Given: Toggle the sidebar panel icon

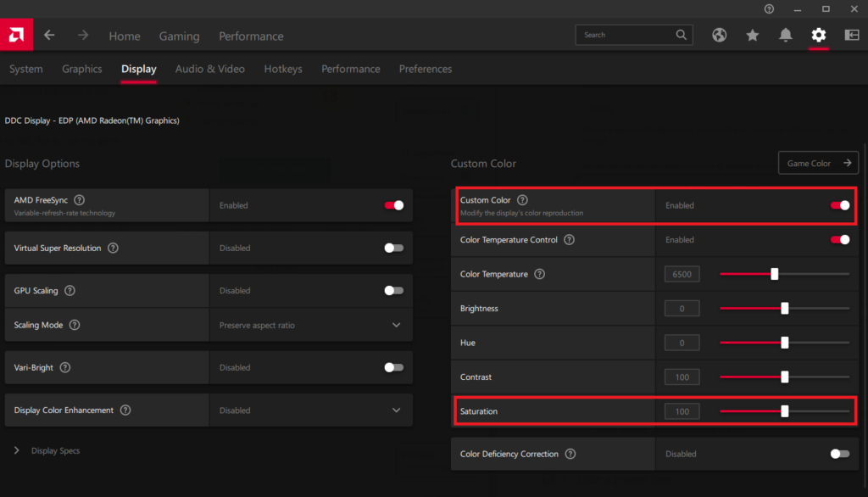Looking at the screenshot, I should coord(851,35).
